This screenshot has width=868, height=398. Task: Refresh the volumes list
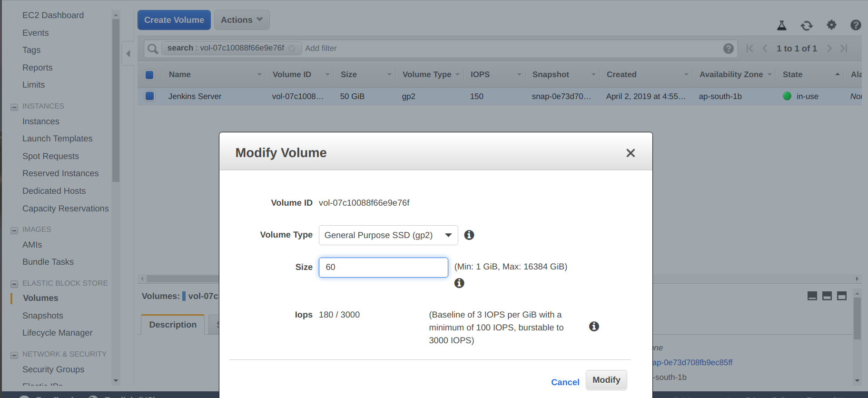806,25
